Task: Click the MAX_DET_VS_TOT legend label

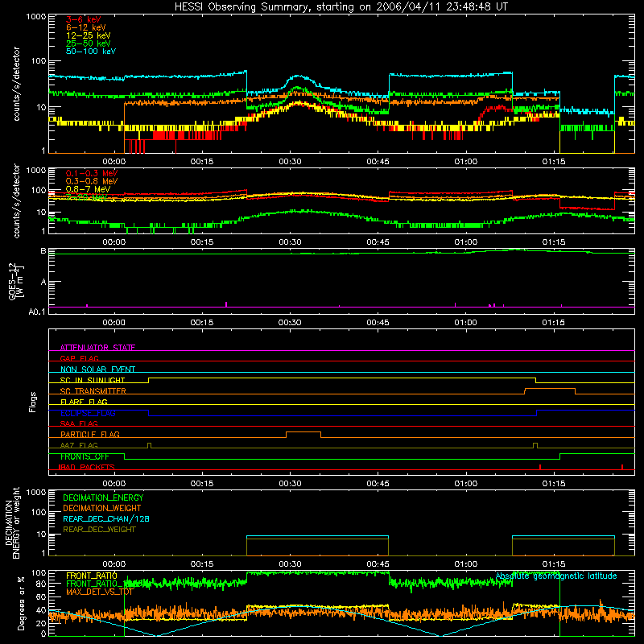Action: click(100, 592)
